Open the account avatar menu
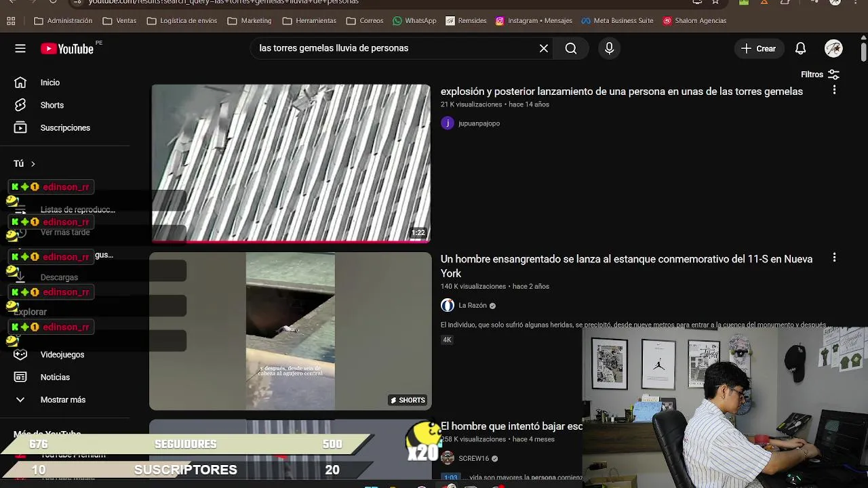Image resolution: width=868 pixels, height=488 pixels. coord(833,48)
